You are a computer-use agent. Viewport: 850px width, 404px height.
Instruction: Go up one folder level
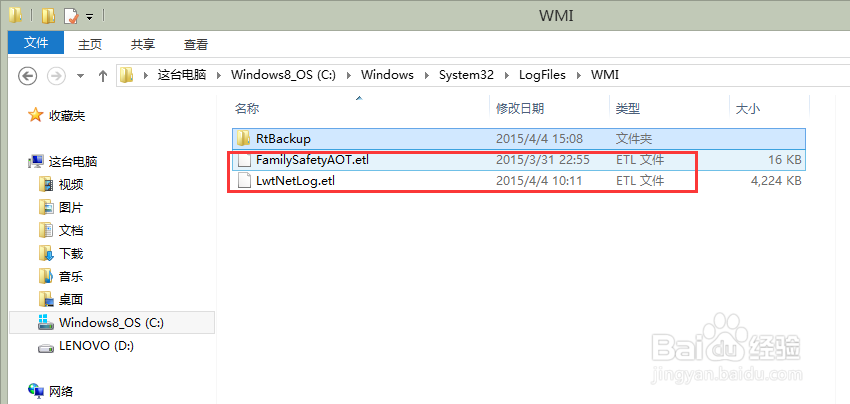[103, 76]
